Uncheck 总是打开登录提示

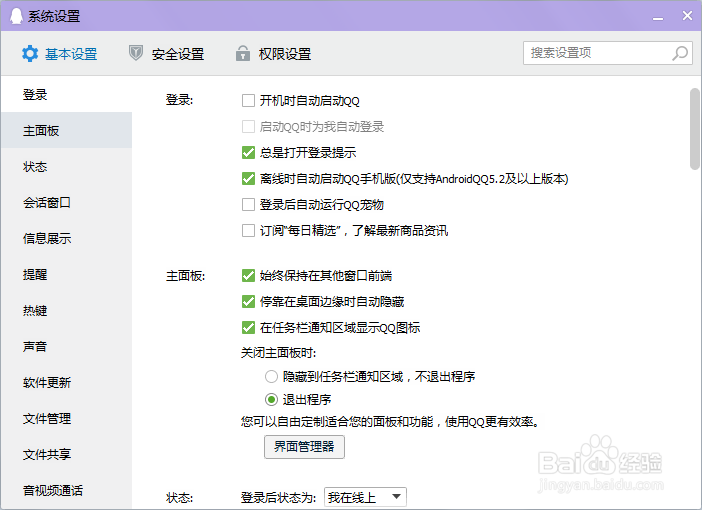point(248,153)
